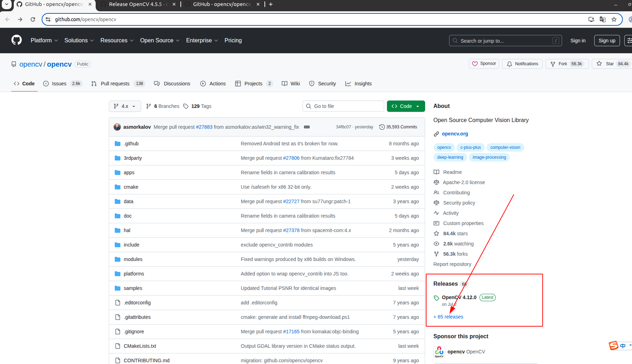Reload the page with the browser refresh icon

tap(33, 19)
